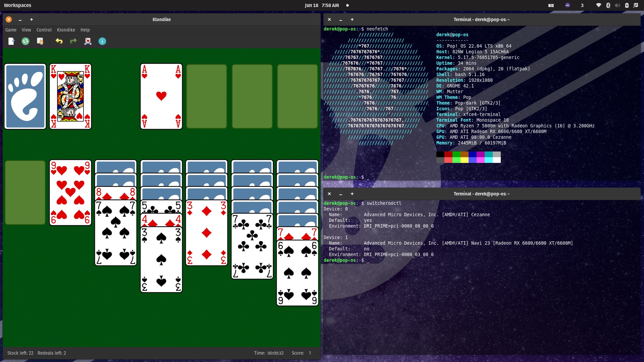This screenshot has height=362, width=644.
Task: Open the select game toolbar icon
Action: (x=40, y=41)
